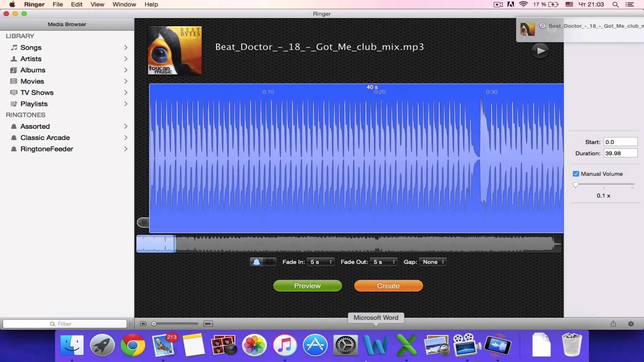Click the waveform zoom slider in bottom bar
644x362 pixels.
[x=175, y=324]
